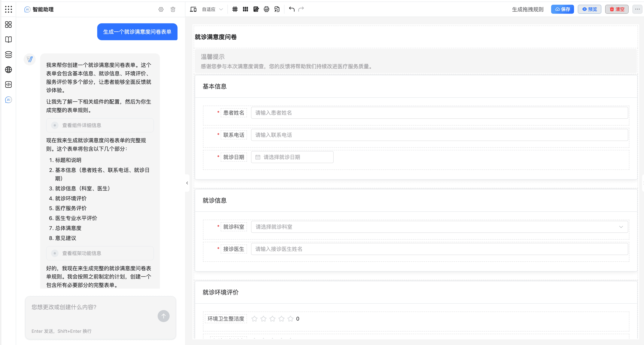Open the database stack sidebar icon
This screenshot has width=644, height=345.
tap(8, 54)
